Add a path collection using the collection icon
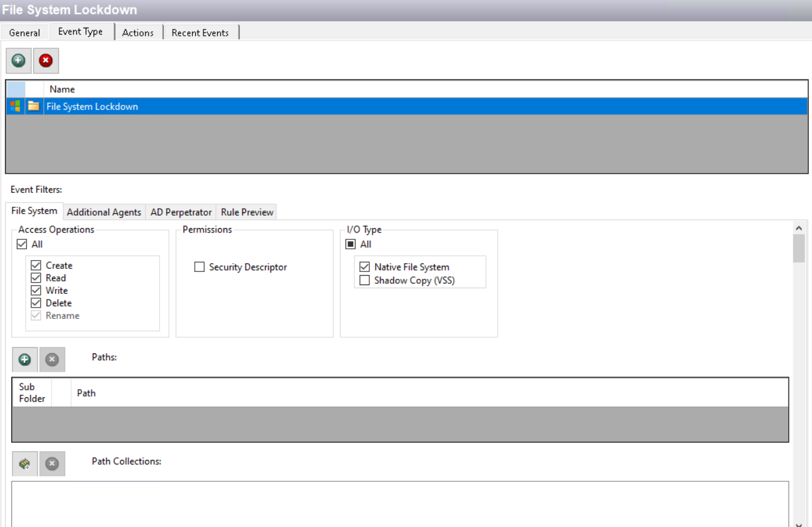This screenshot has width=812, height=527. pos(25,464)
